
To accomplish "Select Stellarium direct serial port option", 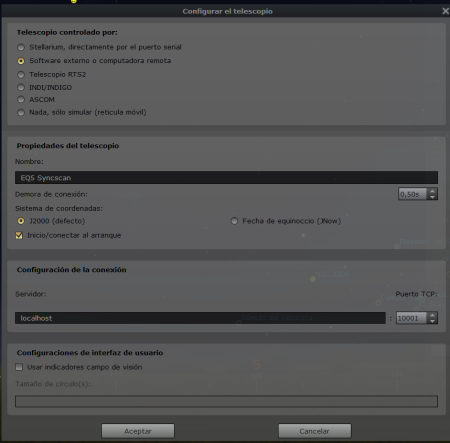I will coord(21,47).
